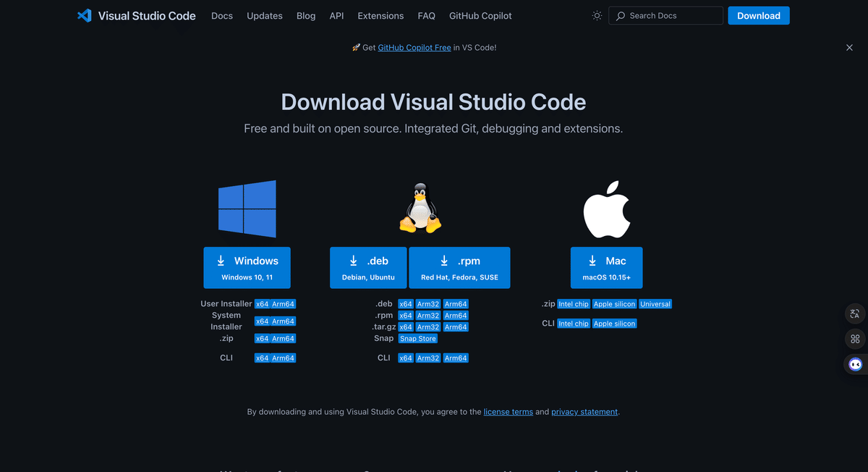The image size is (868, 472).
Task: Click the Search Docs input field
Action: tap(665, 15)
